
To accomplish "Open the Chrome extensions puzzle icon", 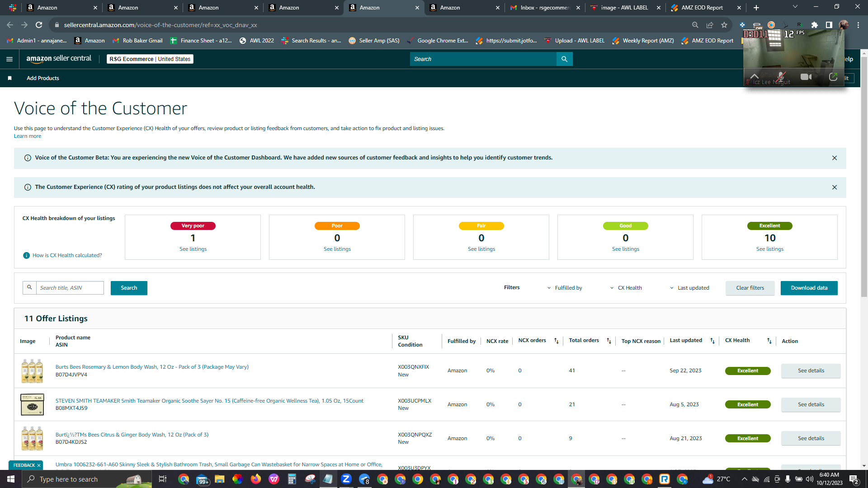I will coord(815,25).
